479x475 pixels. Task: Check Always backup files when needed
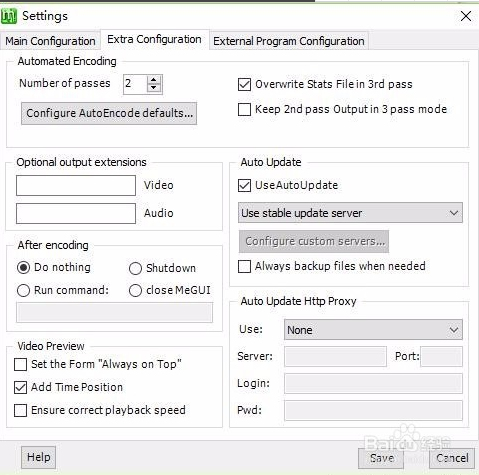pos(244,266)
